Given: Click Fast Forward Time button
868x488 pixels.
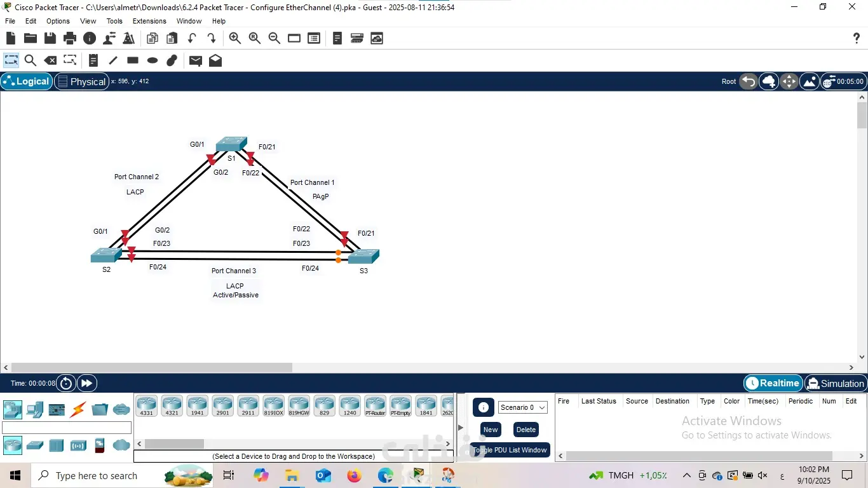Looking at the screenshot, I should coord(86,383).
